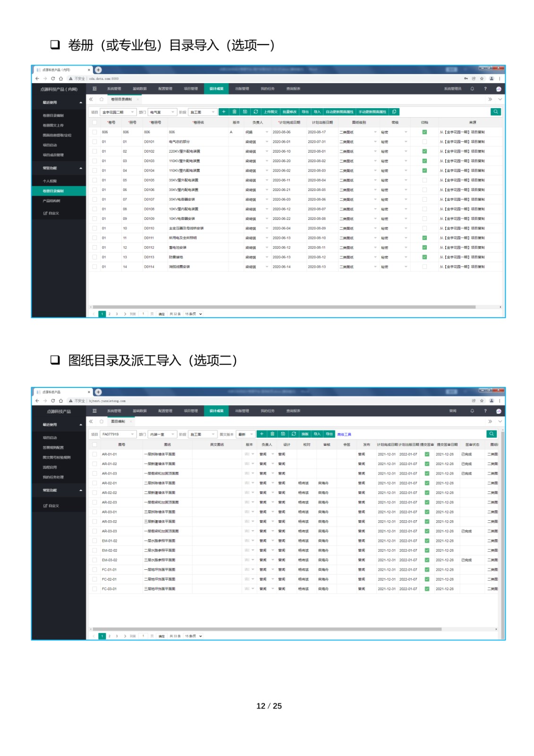Tick select-all checkbox in 图目编制 table header

coord(94,445)
